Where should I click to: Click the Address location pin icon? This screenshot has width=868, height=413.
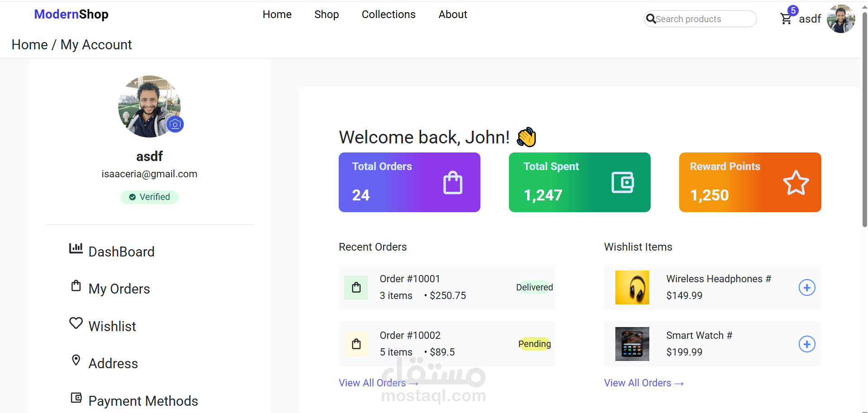click(x=76, y=360)
